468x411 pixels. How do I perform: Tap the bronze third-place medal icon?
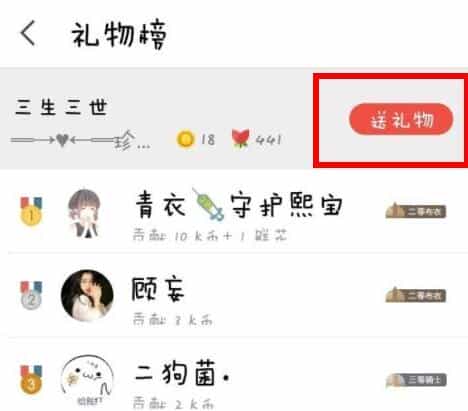(x=31, y=380)
